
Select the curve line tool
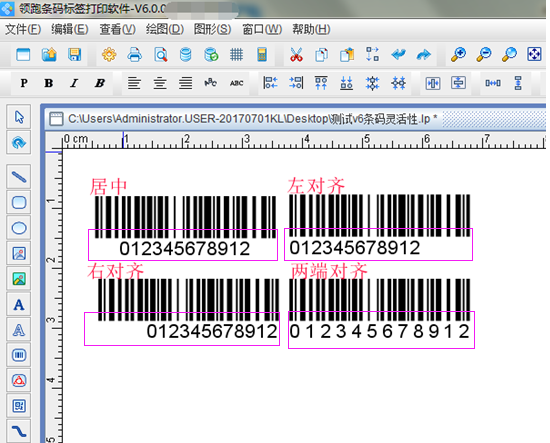coord(19,431)
